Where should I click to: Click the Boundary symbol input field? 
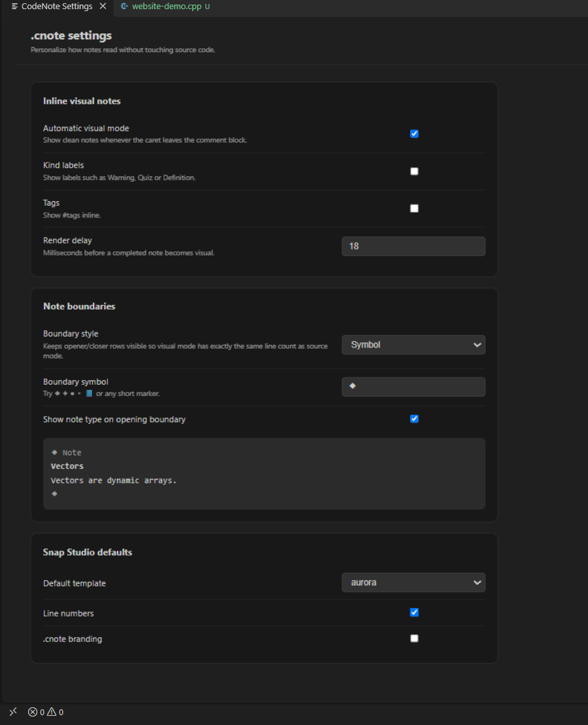pyautogui.click(x=413, y=387)
